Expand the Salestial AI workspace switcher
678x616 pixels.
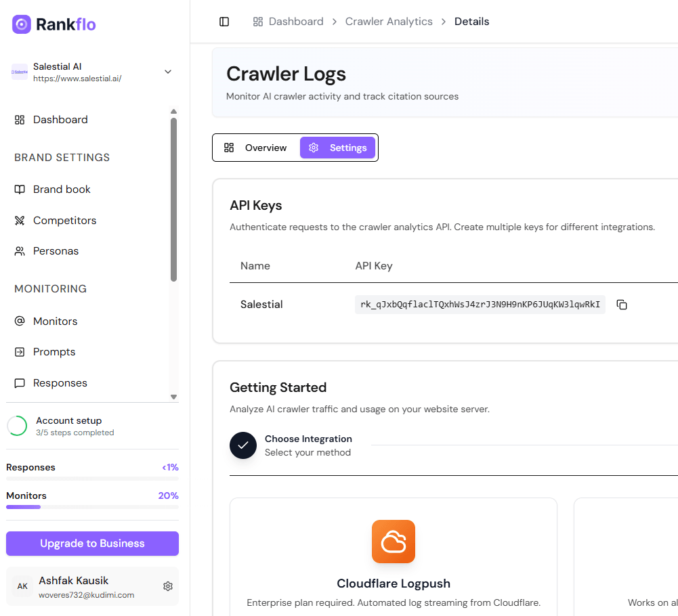pos(167,70)
